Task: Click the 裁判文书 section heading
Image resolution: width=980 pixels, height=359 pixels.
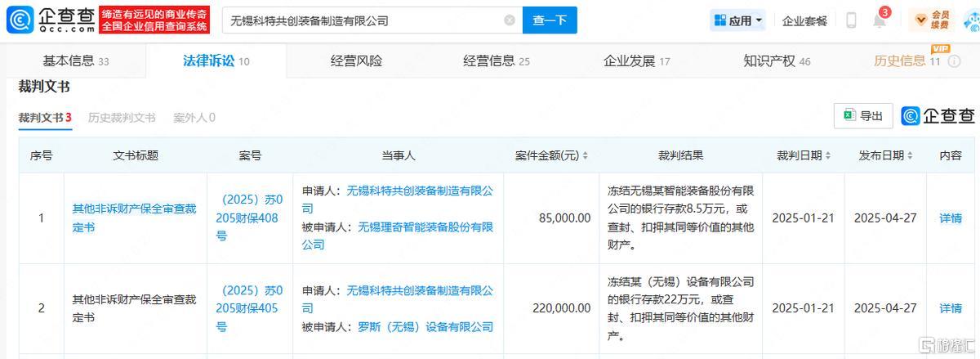Action: 44,86
